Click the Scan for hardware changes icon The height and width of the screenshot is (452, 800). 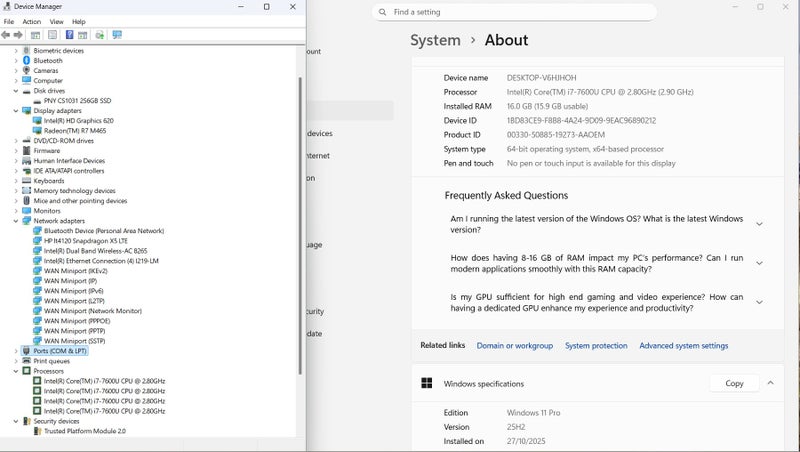[x=117, y=35]
